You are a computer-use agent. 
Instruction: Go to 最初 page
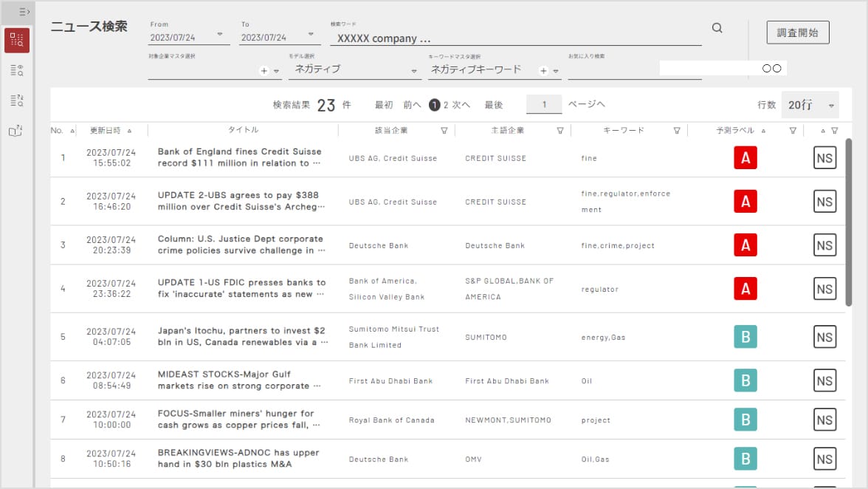tap(384, 105)
